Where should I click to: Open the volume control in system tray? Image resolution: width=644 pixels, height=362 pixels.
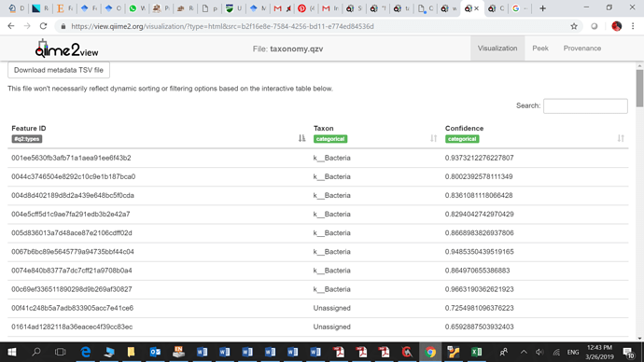point(539,352)
